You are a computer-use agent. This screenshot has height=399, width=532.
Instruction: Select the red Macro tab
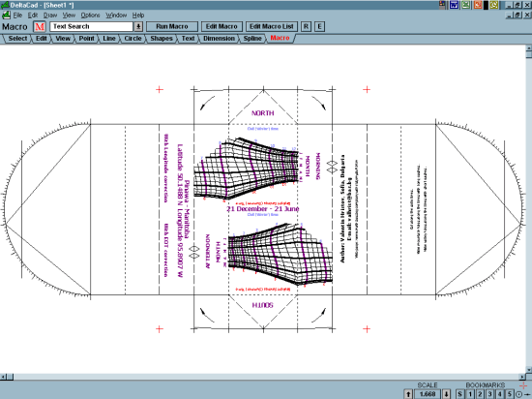tap(280, 38)
